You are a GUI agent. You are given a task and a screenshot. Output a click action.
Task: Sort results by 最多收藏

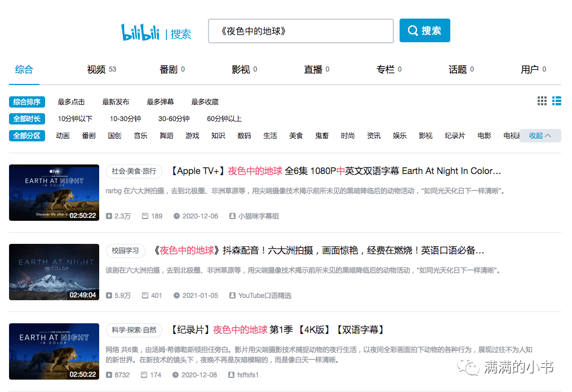coord(205,102)
